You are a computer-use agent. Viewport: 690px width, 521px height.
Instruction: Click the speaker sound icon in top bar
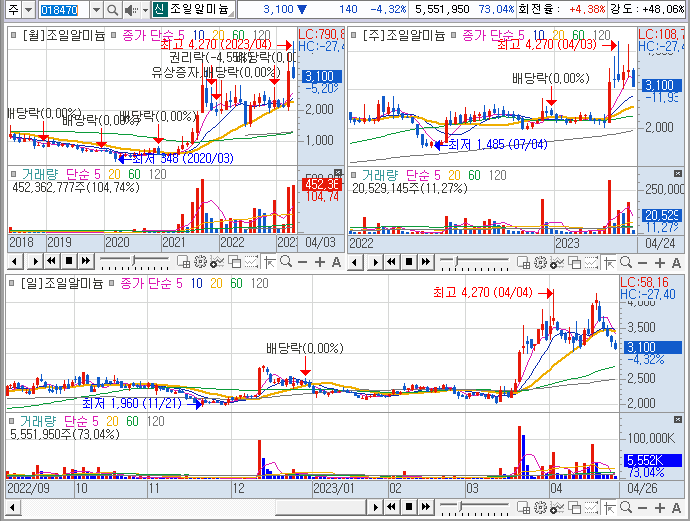pyautogui.click(x=130, y=10)
